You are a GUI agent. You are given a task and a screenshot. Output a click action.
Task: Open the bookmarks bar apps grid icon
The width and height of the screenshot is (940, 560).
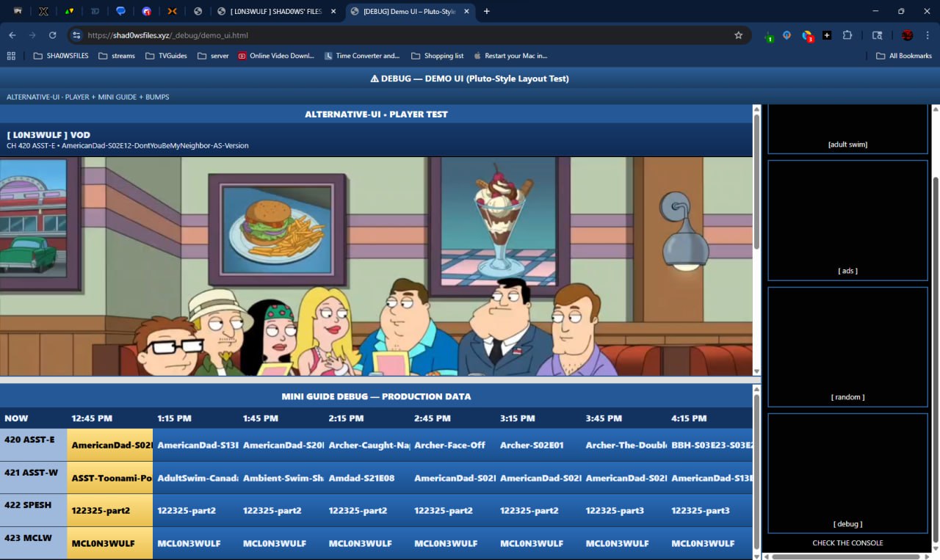click(11, 56)
